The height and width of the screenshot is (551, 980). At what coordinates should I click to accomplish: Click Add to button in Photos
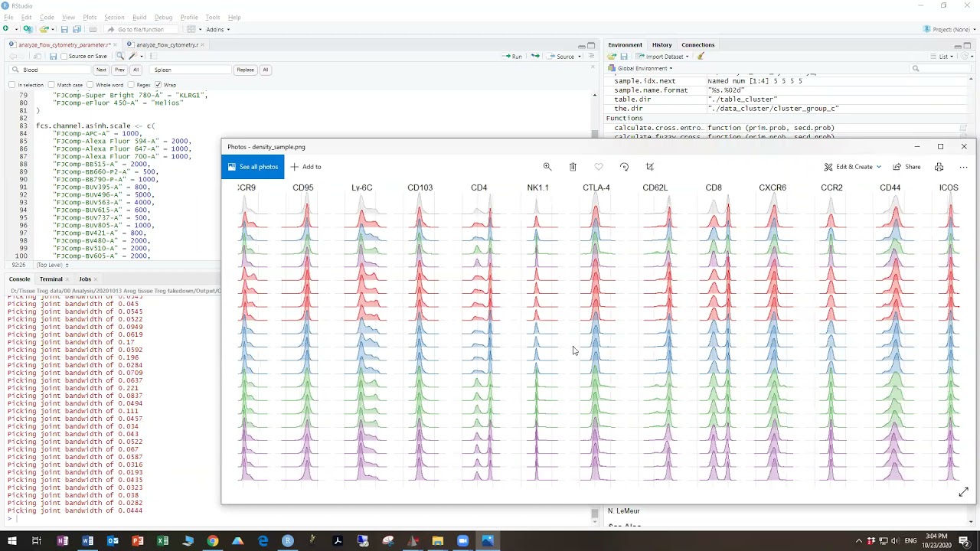[x=305, y=167]
